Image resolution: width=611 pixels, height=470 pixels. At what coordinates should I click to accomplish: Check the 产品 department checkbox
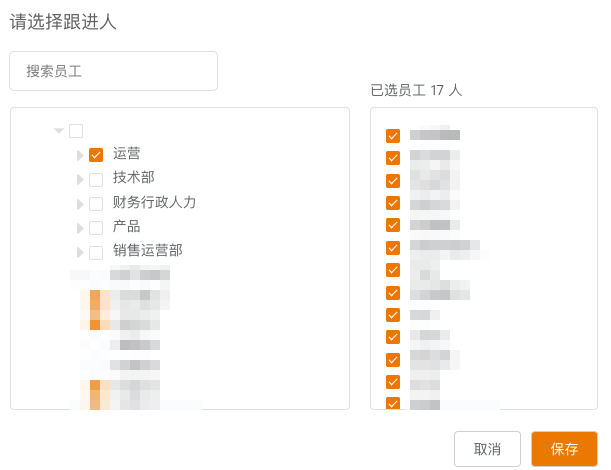pyautogui.click(x=96, y=227)
